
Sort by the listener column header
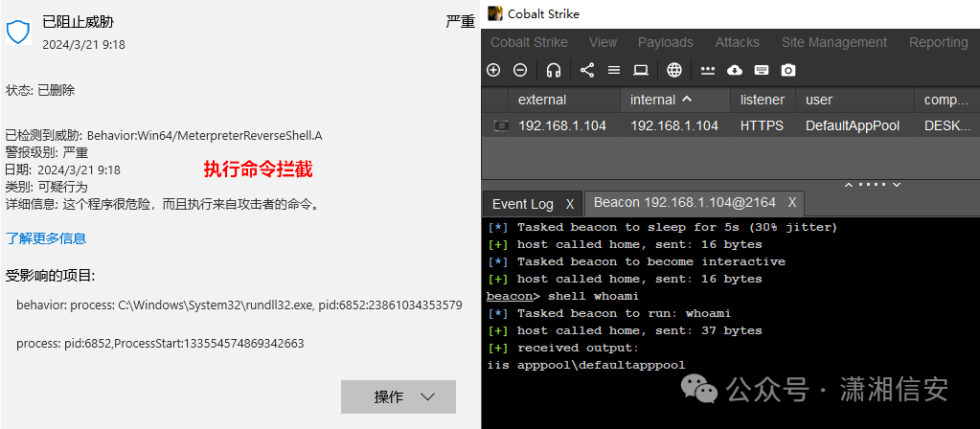(762, 100)
